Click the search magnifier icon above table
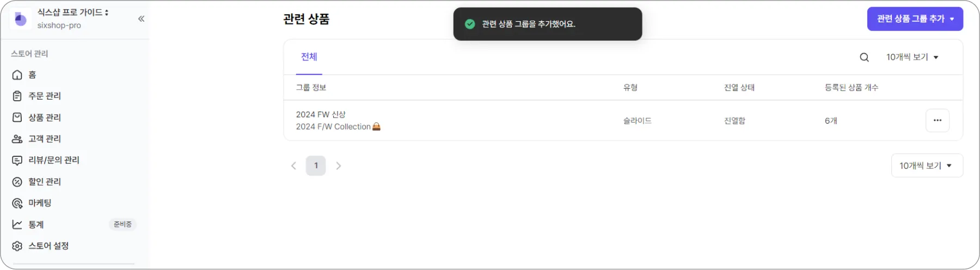Viewport: 980px width, 270px height. 864,57
